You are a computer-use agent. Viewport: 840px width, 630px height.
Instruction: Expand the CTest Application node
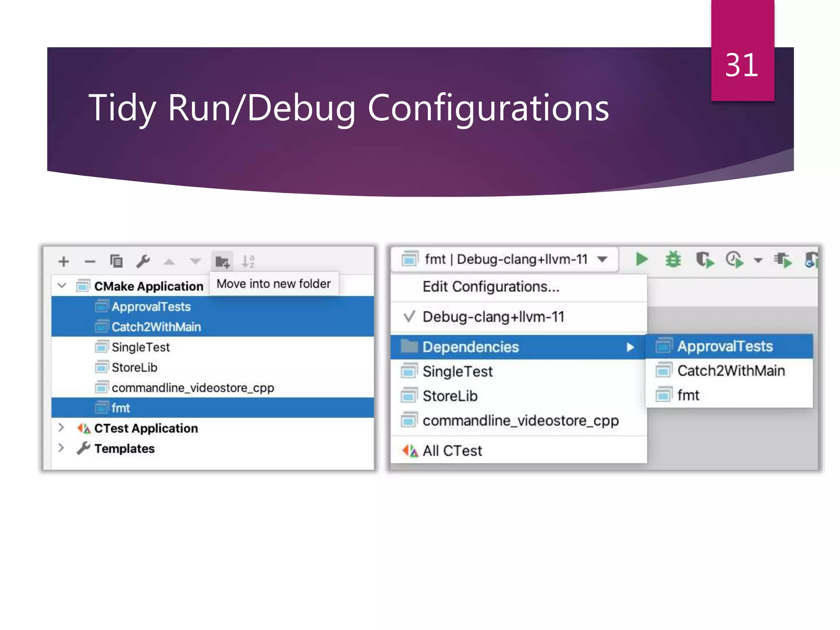tap(61, 428)
